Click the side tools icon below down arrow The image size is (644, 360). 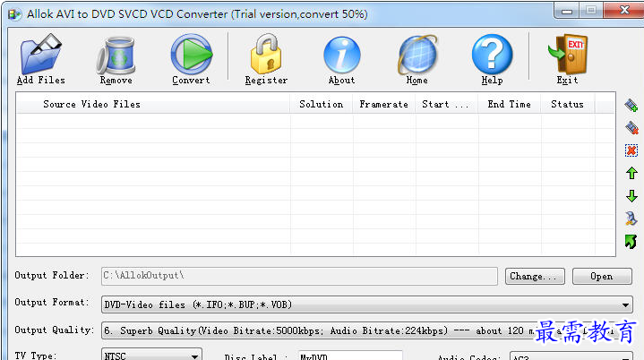pyautogui.click(x=631, y=219)
